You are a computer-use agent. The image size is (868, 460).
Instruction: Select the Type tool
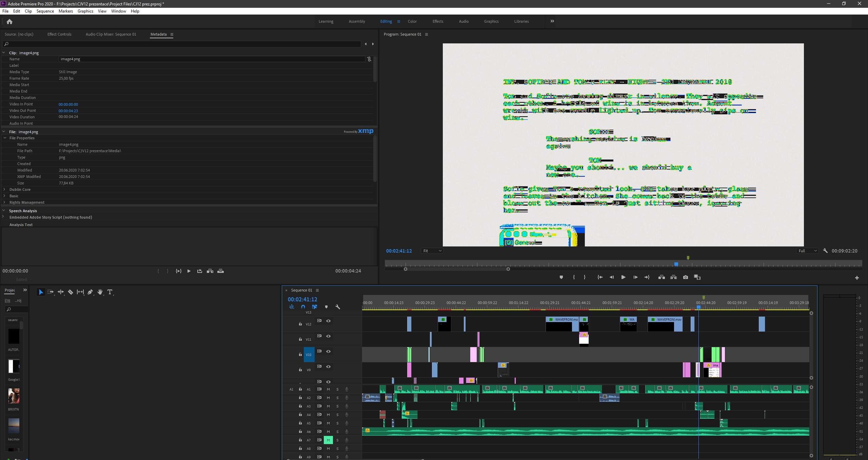(110, 292)
